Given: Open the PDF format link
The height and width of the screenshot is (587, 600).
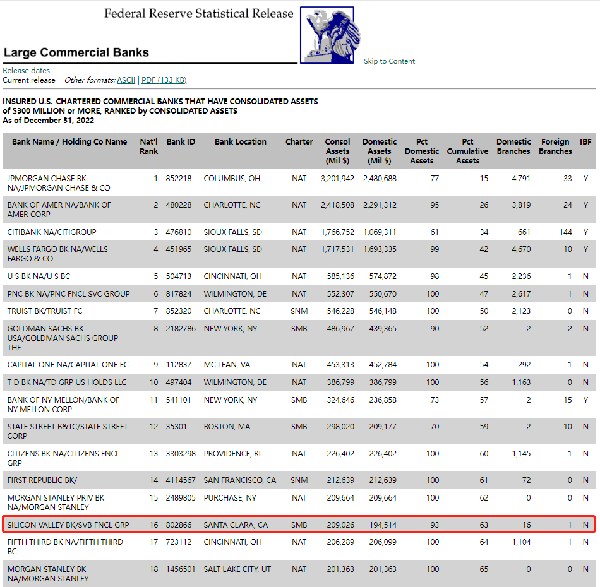Looking at the screenshot, I should (x=164, y=80).
